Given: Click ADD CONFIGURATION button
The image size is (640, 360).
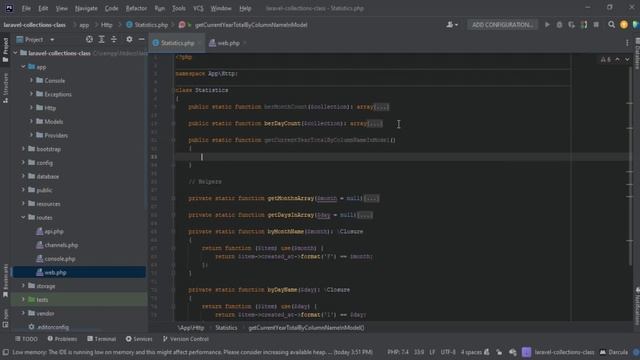Looking at the screenshot, I should coord(502,25).
